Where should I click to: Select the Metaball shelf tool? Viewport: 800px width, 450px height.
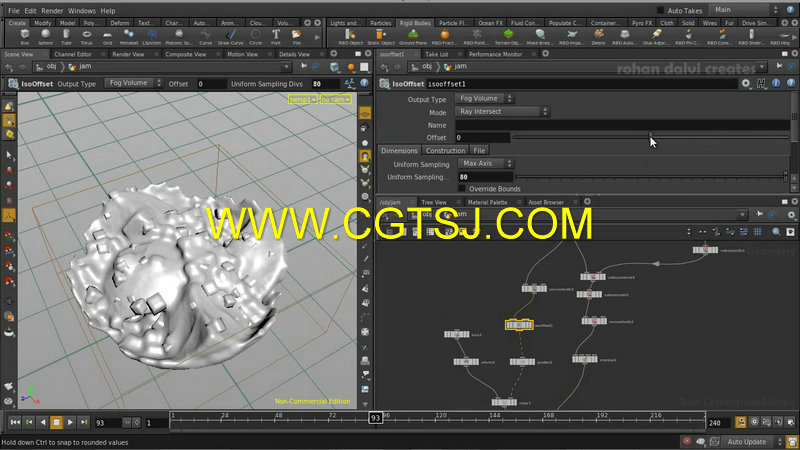click(129, 37)
